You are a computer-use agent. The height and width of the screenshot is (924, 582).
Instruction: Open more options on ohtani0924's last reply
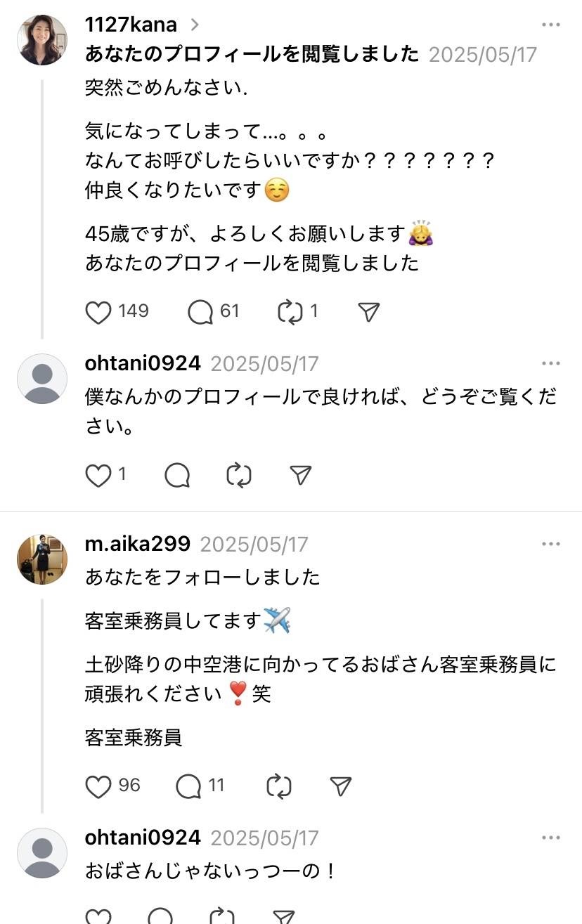coord(551,838)
